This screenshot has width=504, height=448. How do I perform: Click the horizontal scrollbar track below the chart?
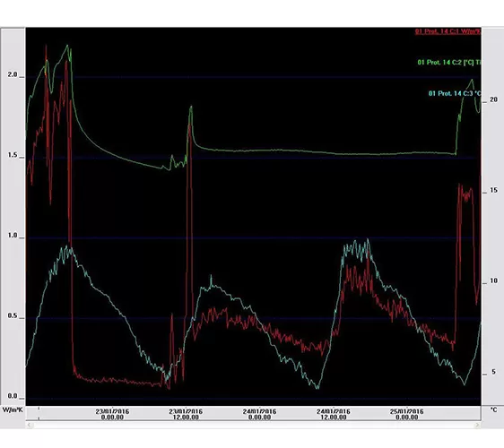(254, 425)
